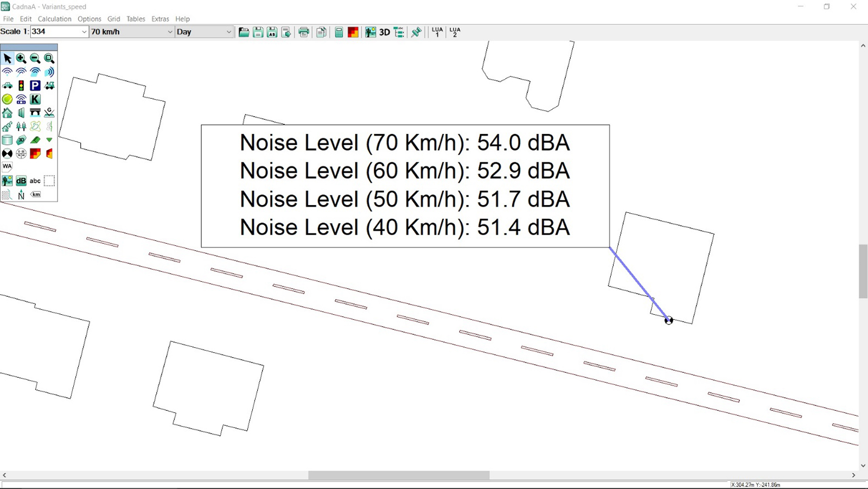Image resolution: width=868 pixels, height=489 pixels.
Task: Pick the building (house) tool
Action: click(8, 113)
